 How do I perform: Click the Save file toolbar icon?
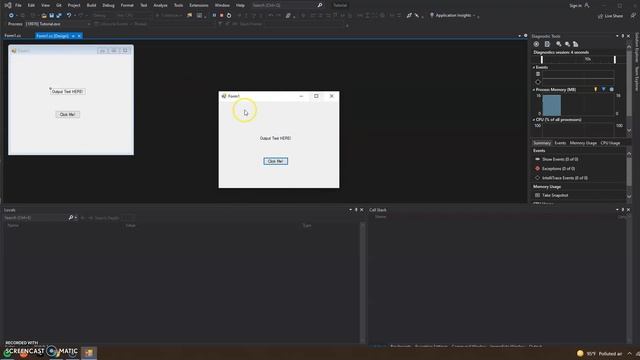pyautogui.click(x=51, y=16)
